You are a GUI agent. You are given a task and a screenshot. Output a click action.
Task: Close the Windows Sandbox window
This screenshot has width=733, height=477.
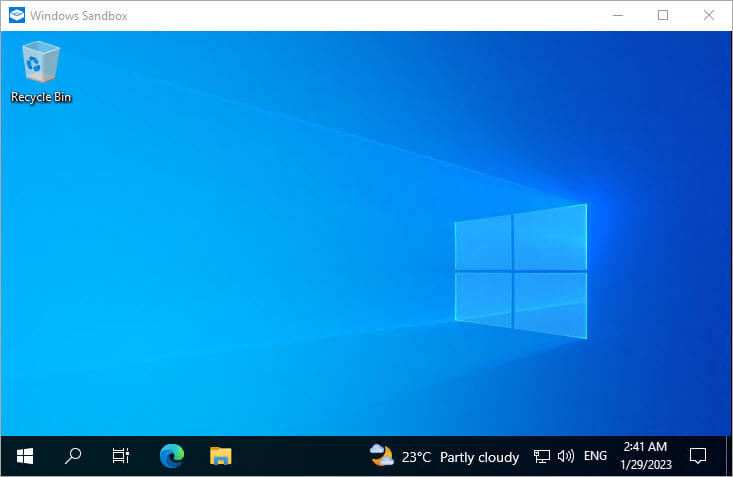[709, 15]
